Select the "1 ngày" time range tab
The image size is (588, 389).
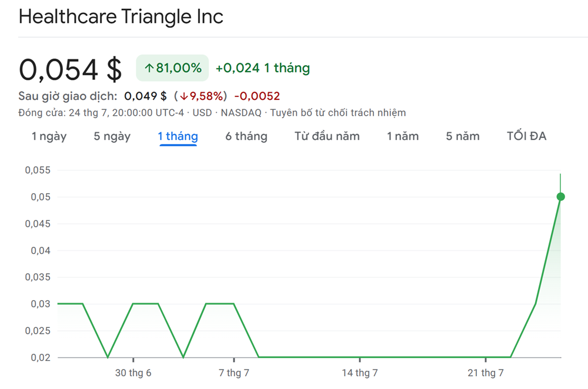point(49,136)
